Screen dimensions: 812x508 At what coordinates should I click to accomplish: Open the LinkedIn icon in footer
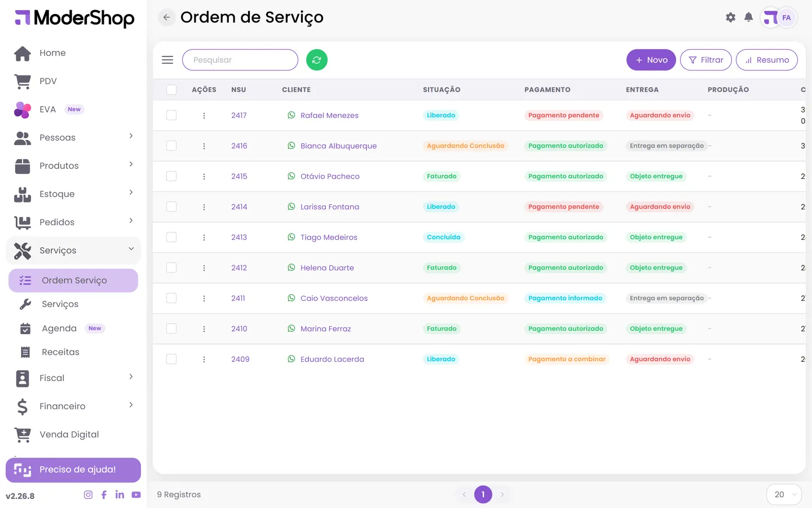(120, 494)
